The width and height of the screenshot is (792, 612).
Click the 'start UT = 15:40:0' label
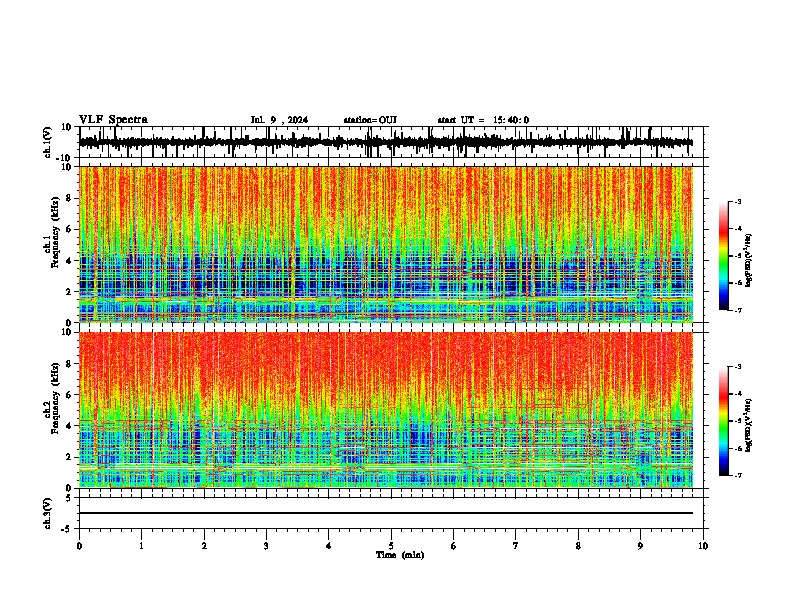[483, 120]
